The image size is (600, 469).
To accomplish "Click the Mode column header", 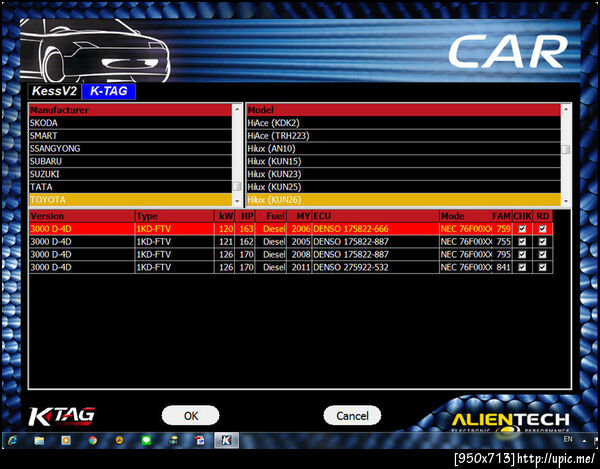I will (466, 216).
